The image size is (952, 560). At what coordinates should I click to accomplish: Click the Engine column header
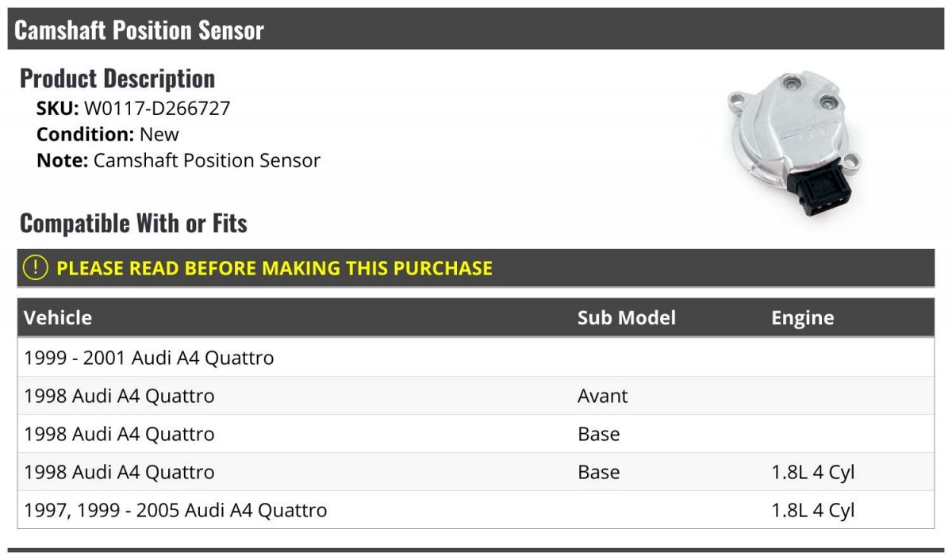pyautogui.click(x=803, y=318)
